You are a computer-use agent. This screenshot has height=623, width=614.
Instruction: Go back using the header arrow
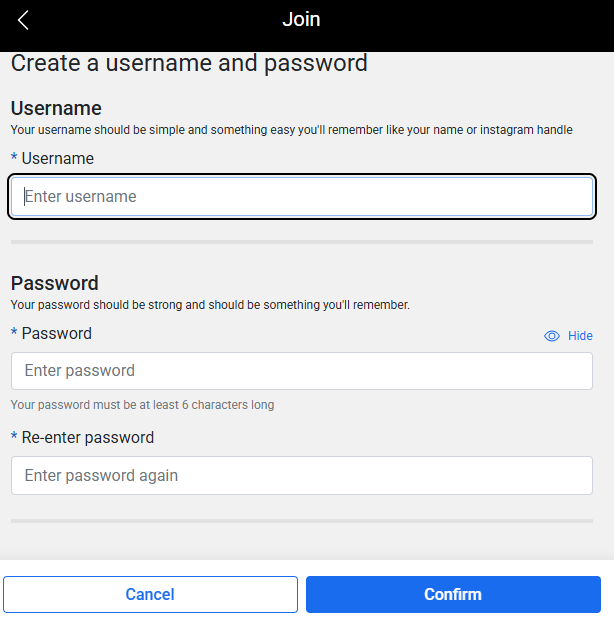[x=23, y=20]
